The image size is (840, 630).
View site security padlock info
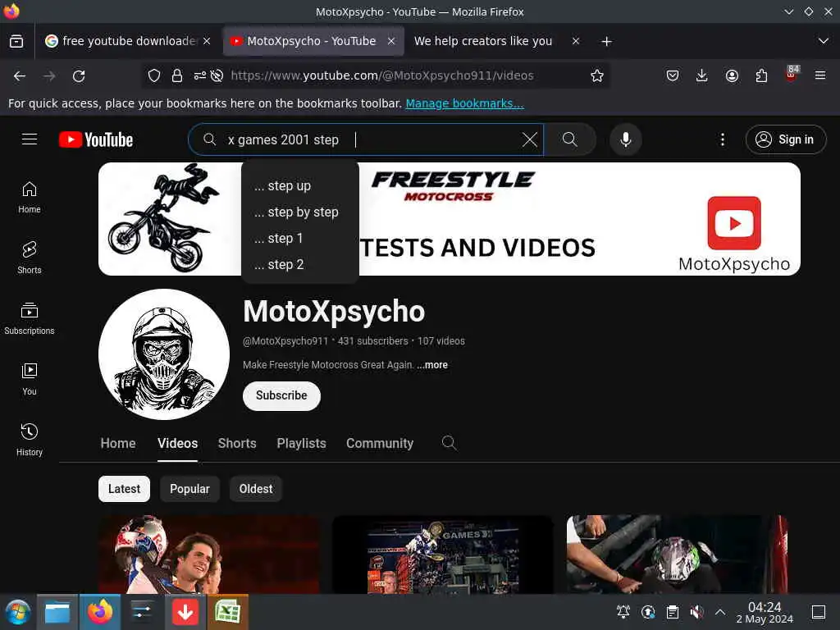(x=177, y=76)
